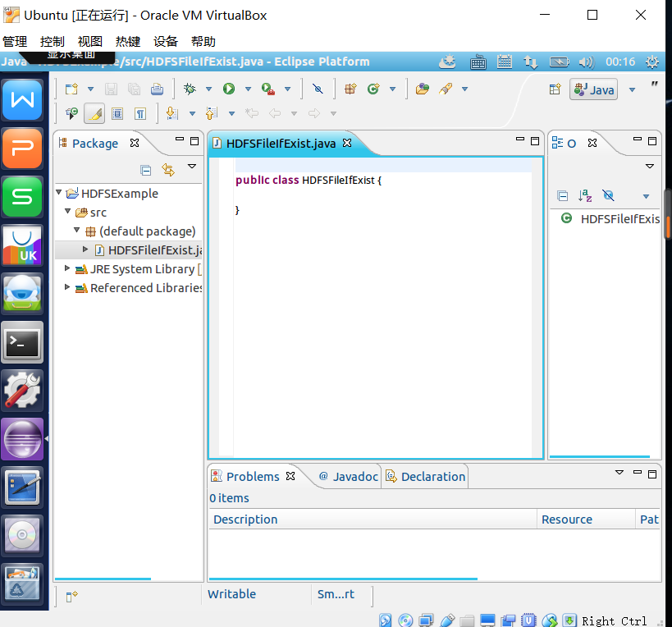Click the Eclipse icon in the launcher
The width and height of the screenshot is (672, 627).
22,439
